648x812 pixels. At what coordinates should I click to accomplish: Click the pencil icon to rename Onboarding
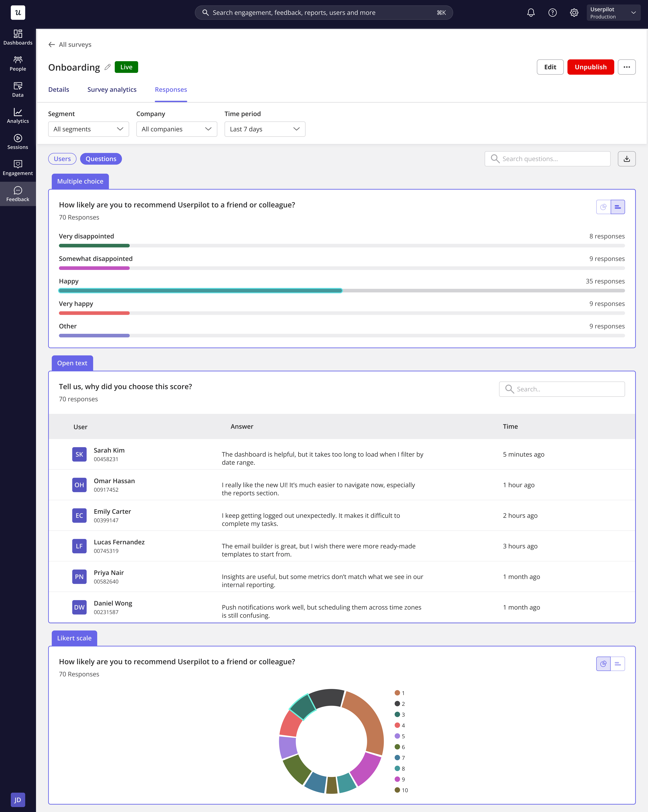point(107,67)
